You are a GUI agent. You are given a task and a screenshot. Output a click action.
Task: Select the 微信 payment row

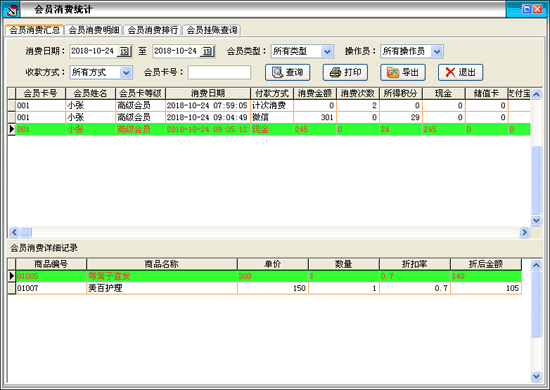point(269,117)
